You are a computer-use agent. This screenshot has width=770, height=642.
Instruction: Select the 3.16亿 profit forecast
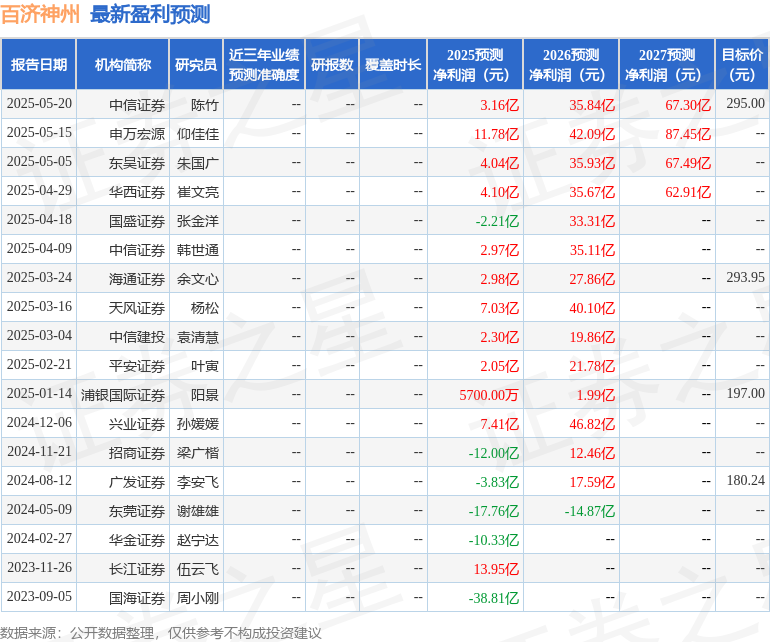click(x=499, y=105)
